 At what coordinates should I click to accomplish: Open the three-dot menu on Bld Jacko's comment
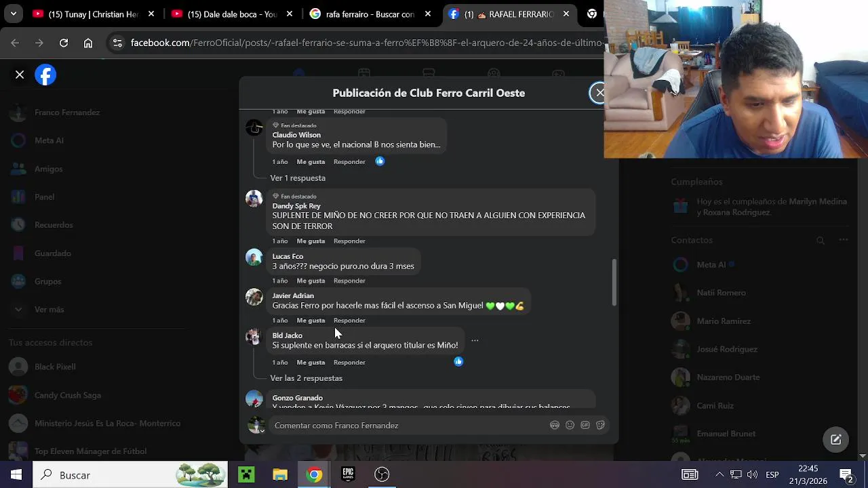pos(475,340)
